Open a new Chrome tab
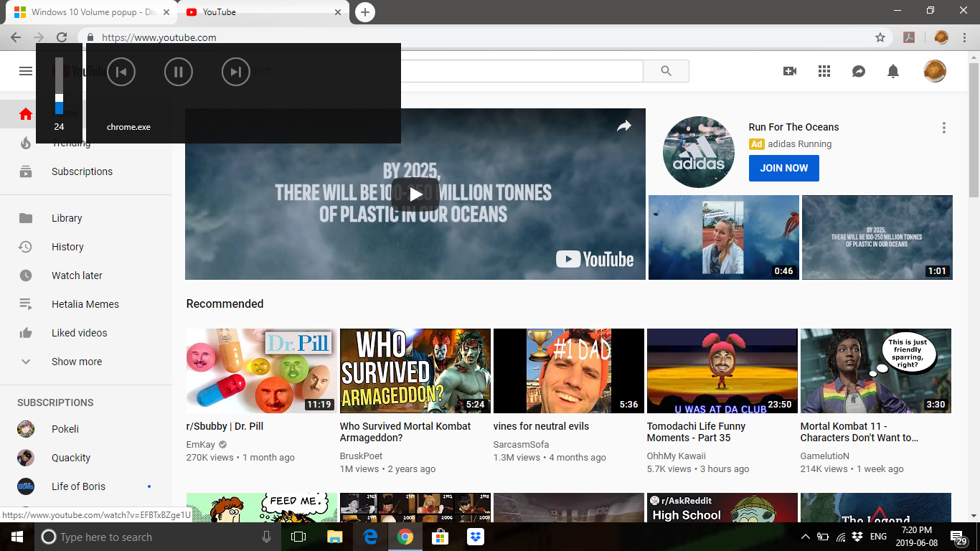 click(x=365, y=12)
